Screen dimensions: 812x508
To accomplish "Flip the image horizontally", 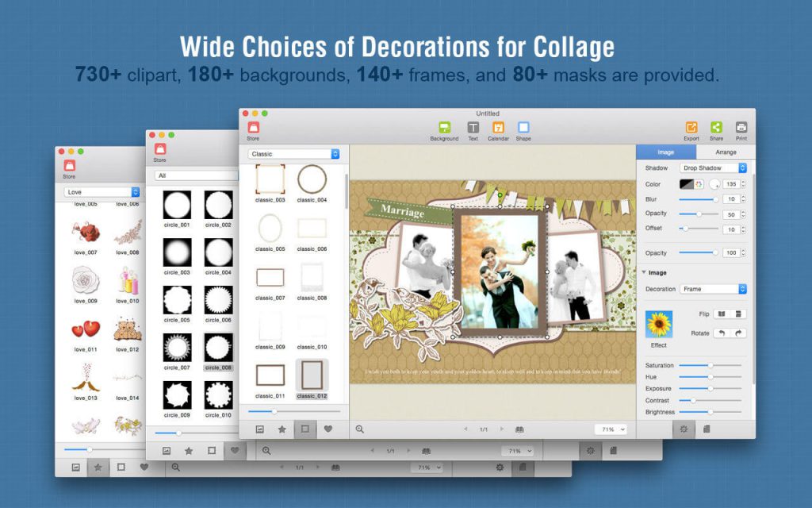I will (x=722, y=314).
